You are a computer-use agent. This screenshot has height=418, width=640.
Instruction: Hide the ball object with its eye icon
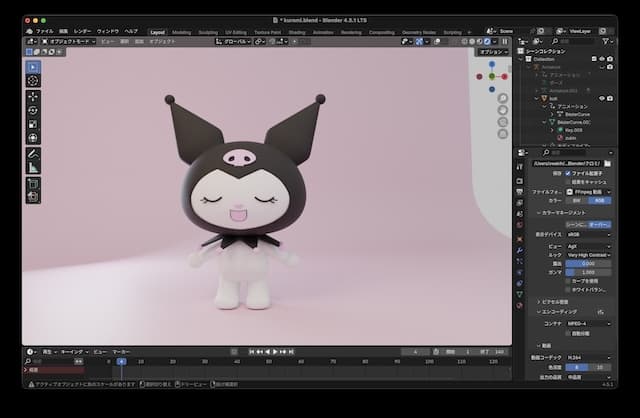click(x=601, y=98)
